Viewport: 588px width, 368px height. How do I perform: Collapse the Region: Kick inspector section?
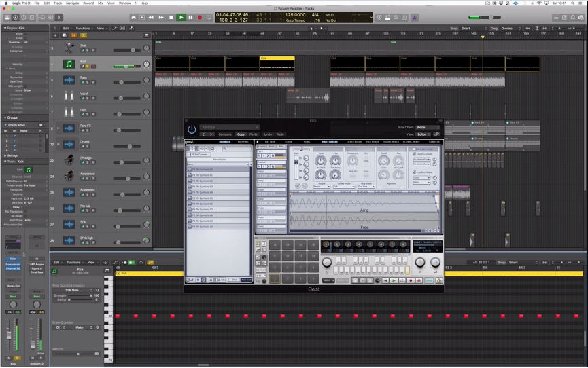pos(5,28)
